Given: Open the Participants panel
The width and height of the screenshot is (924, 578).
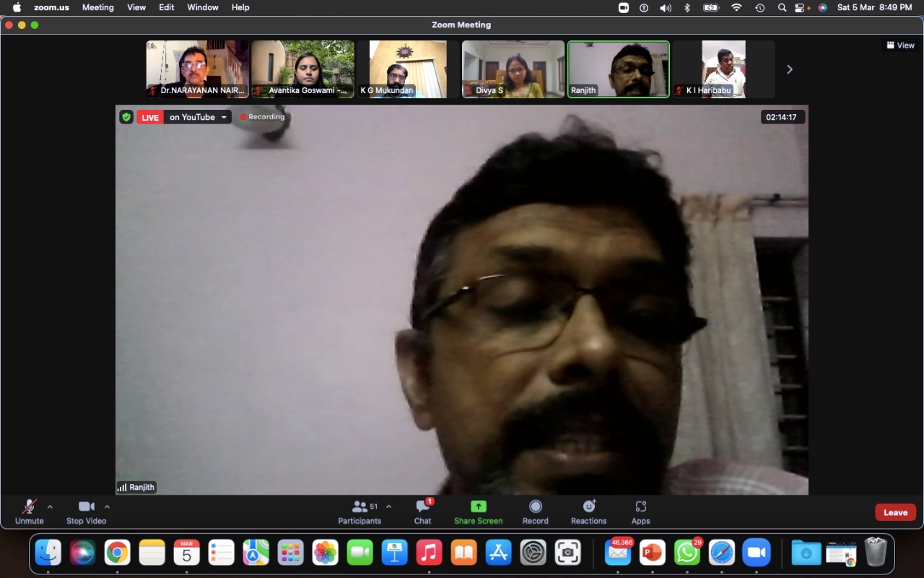Looking at the screenshot, I should tap(359, 512).
